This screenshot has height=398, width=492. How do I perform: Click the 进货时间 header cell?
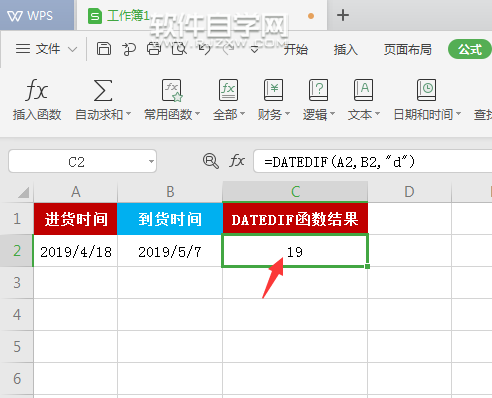point(76,219)
